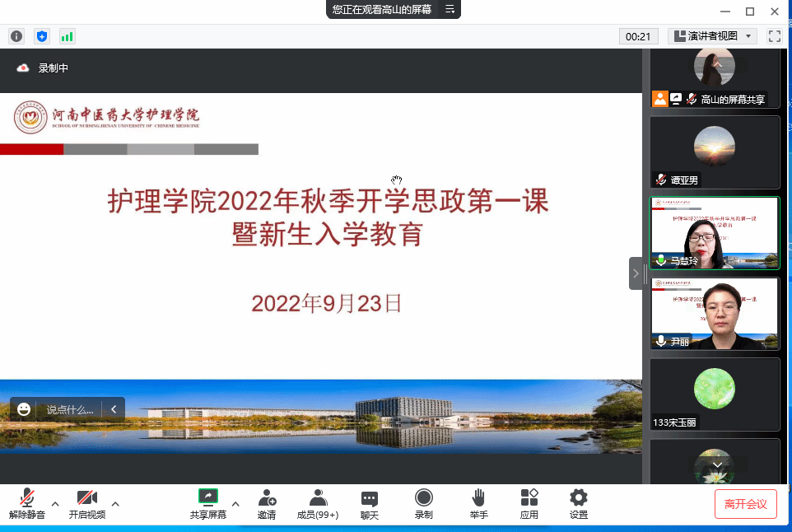This screenshot has height=532, width=792.
Task: Unmute microphone with 解除静音
Action: [x=27, y=503]
